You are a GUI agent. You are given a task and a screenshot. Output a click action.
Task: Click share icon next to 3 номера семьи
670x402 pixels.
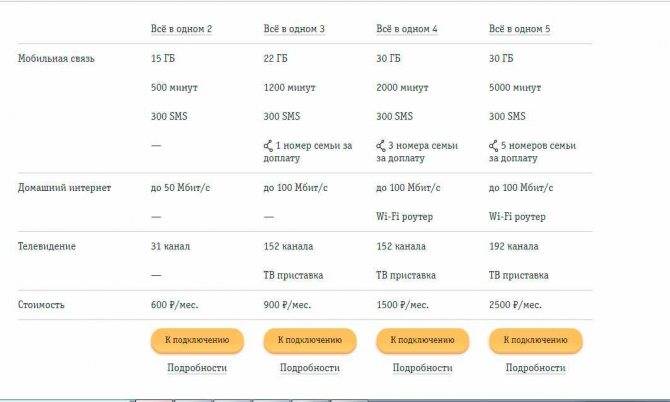pos(381,146)
